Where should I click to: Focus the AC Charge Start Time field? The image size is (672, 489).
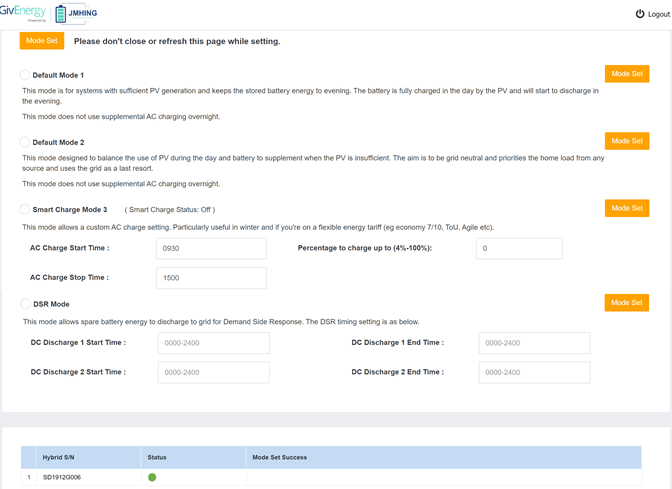211,248
